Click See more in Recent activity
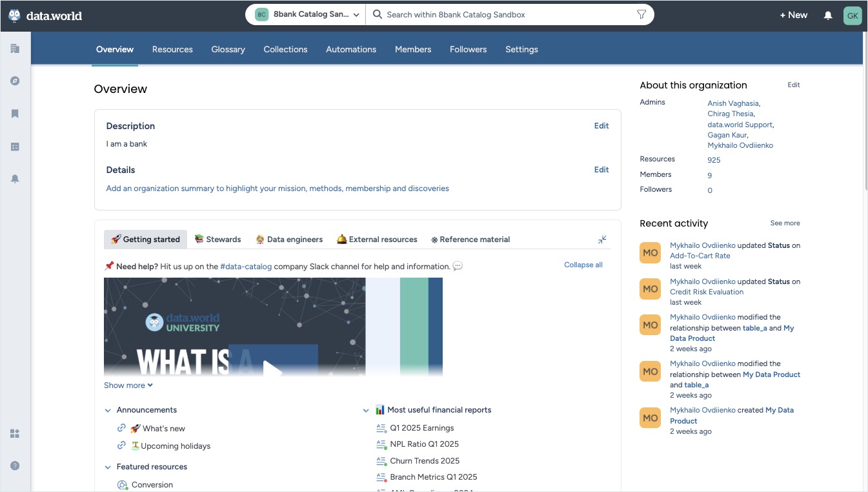This screenshot has height=492, width=868. coord(785,223)
